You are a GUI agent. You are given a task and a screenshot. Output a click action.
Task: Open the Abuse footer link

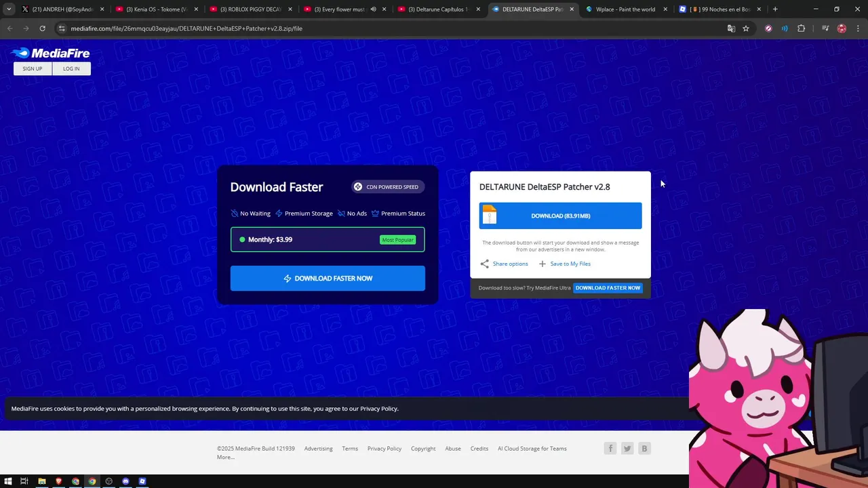(x=453, y=449)
